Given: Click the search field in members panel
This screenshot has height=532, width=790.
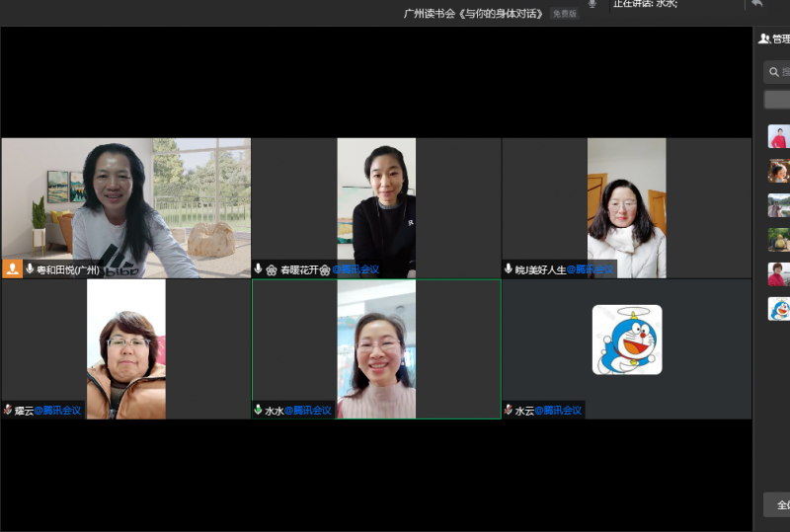Looking at the screenshot, I should [777, 71].
